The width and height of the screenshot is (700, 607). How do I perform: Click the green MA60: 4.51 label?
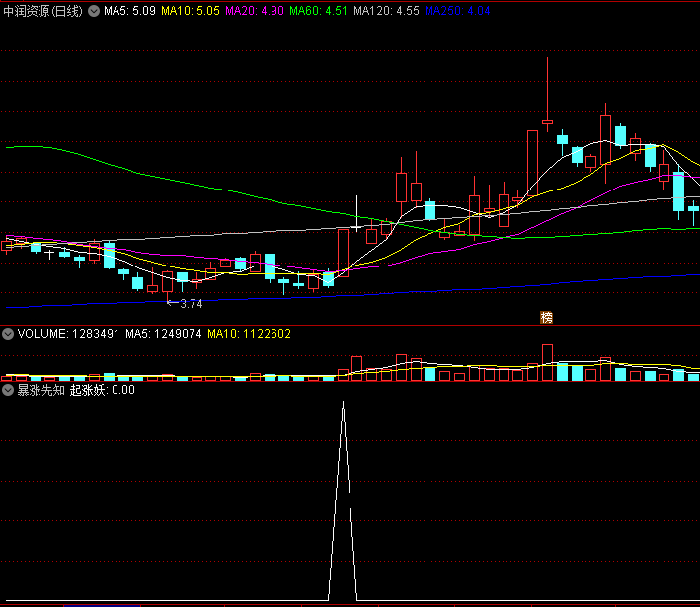319,11
